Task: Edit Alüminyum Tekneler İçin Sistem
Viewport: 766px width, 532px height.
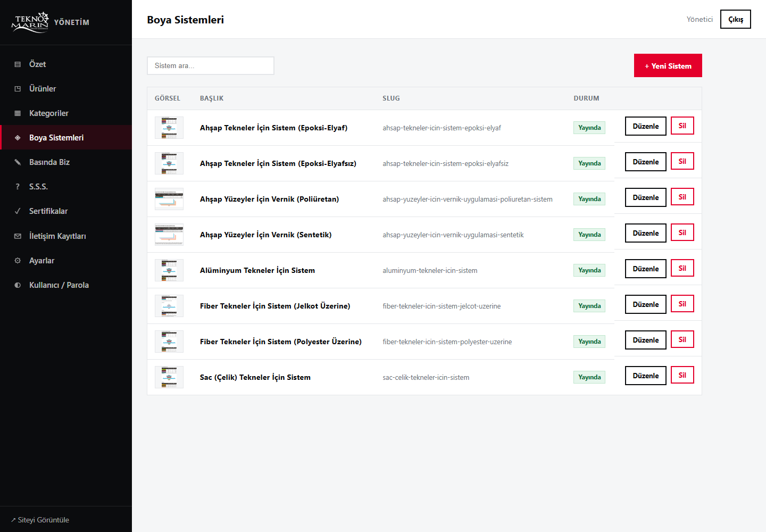Action: [x=646, y=269]
